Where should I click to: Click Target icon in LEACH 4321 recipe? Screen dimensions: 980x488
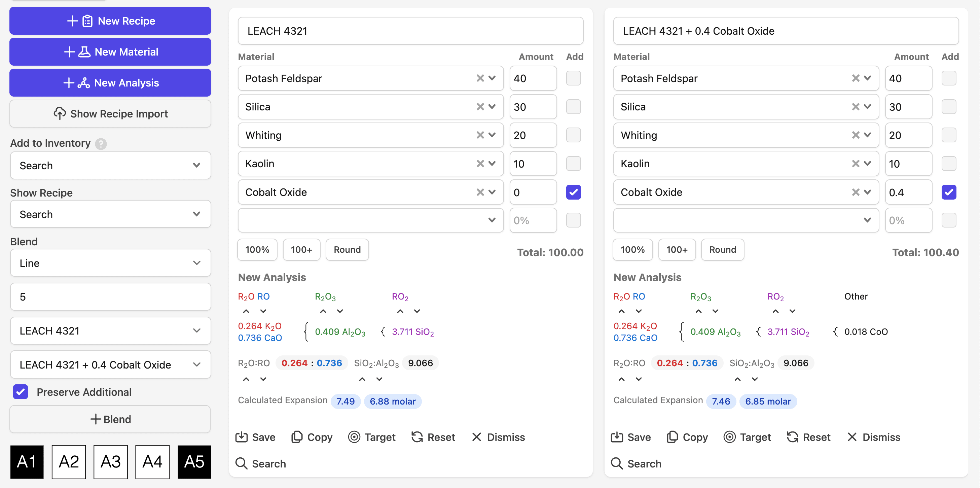coord(354,437)
